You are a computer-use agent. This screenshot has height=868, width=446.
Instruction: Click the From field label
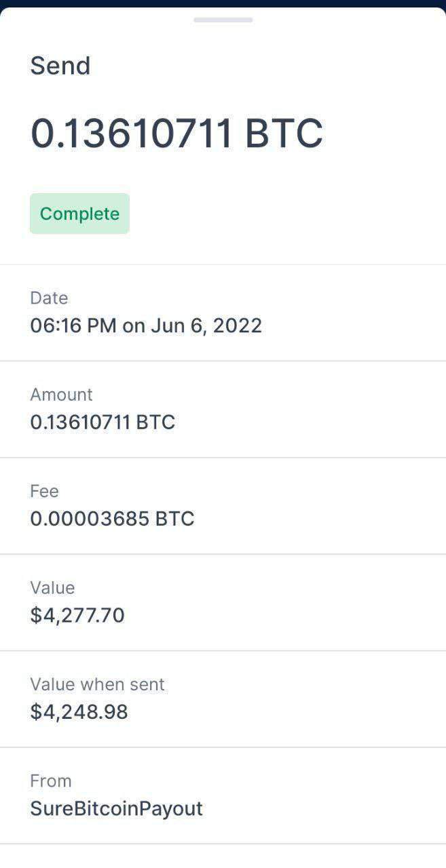[50, 781]
